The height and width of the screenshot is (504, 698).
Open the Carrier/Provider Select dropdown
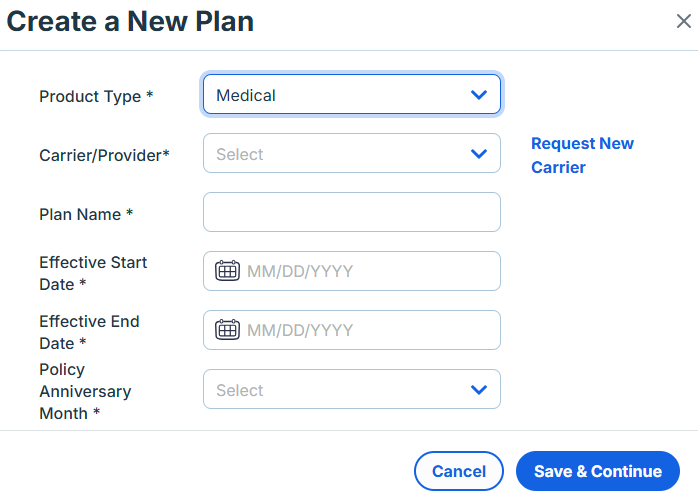[352, 153]
